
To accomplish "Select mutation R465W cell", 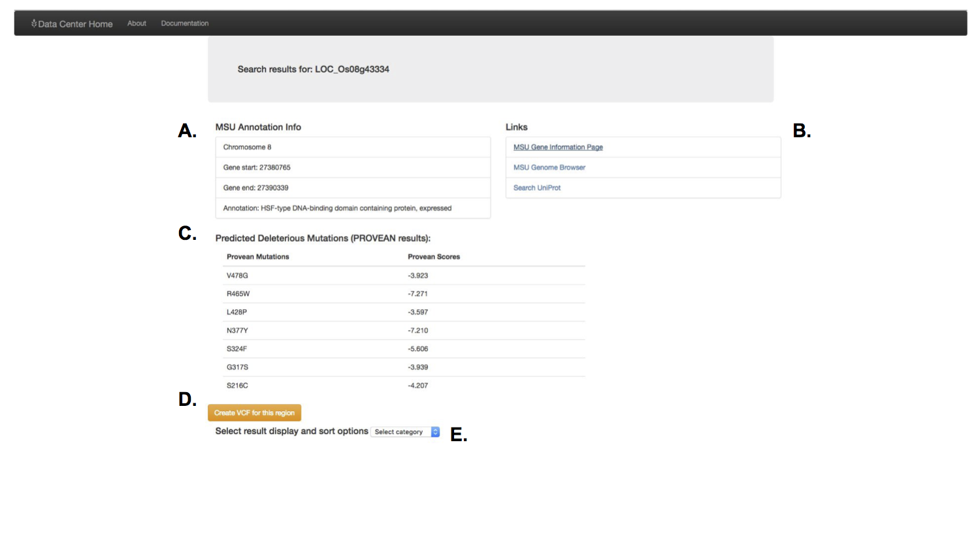I will [238, 293].
